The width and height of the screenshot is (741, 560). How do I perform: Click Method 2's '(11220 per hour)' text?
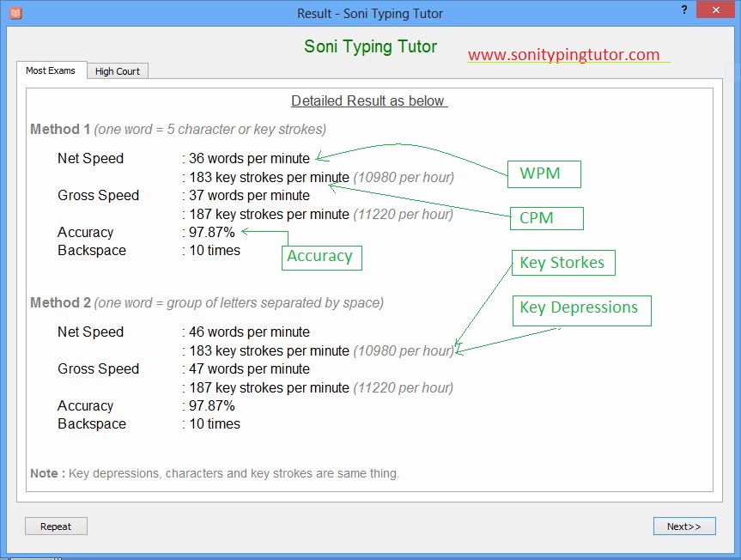[x=403, y=387]
